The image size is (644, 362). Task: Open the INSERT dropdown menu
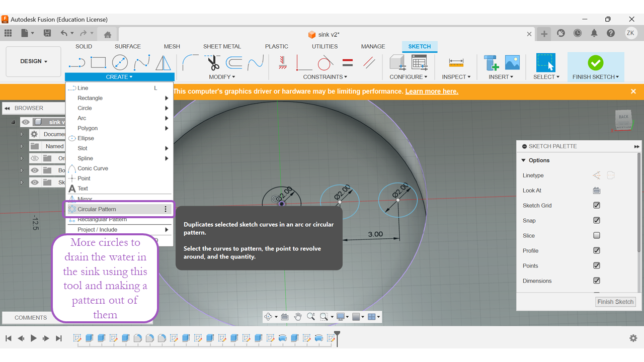(501, 77)
